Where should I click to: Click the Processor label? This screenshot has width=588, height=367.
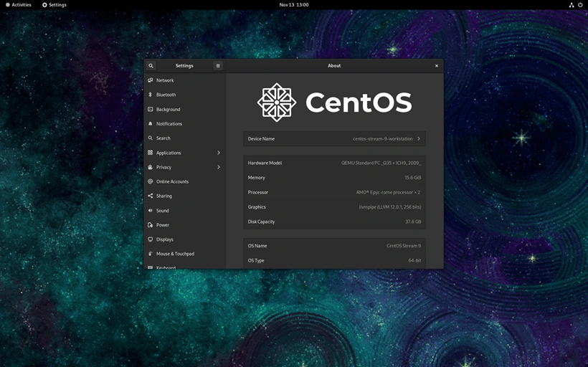258,192
